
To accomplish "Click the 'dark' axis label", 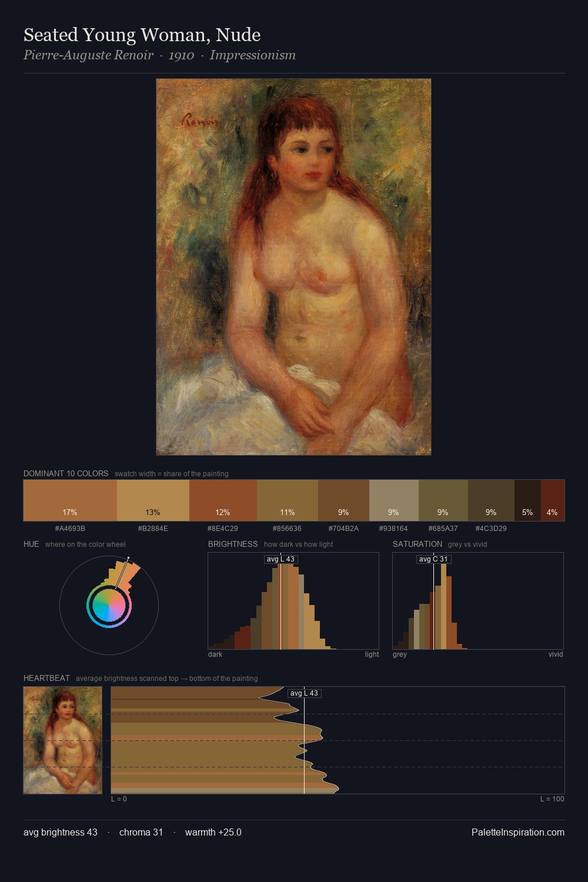I will tap(215, 654).
